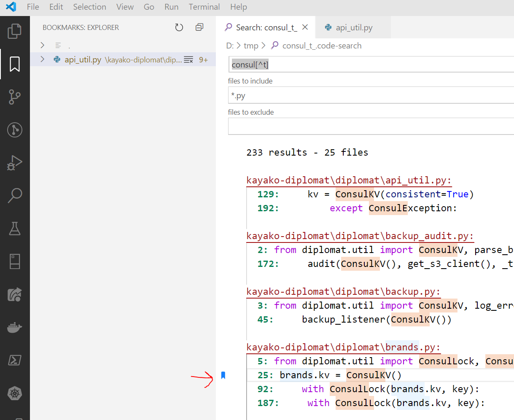Open the Bookmarks view in activity bar
The height and width of the screenshot is (420, 514).
pyautogui.click(x=15, y=64)
